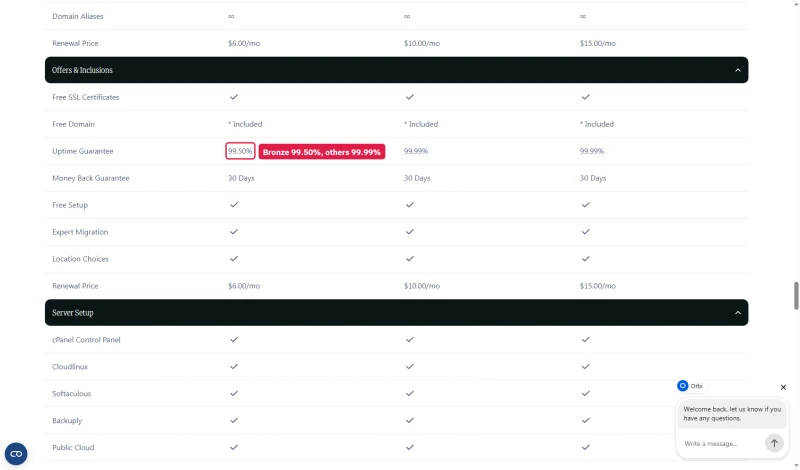Click Public Cloud third-plan checkmark
Viewport: 800px width, 470px height.
(x=585, y=448)
